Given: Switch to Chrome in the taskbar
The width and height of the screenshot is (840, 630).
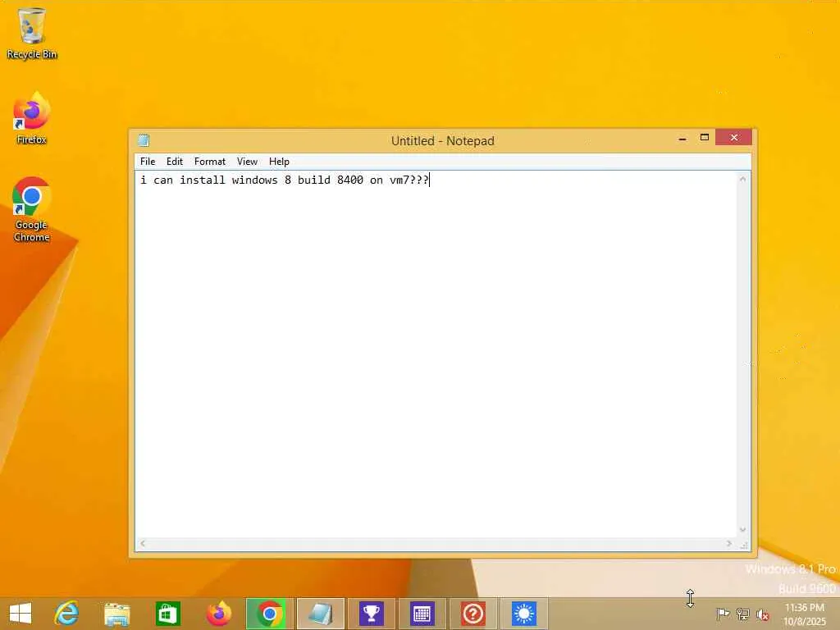Looking at the screenshot, I should [269, 614].
